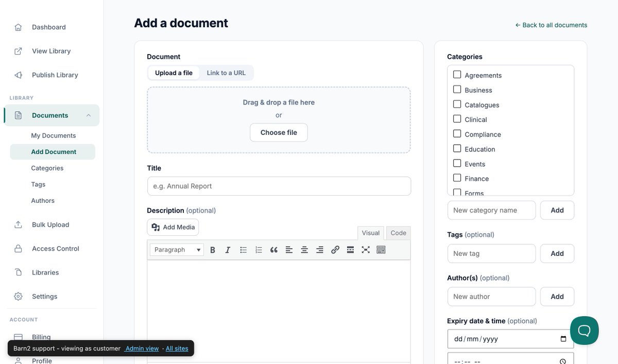Click the Admin view link
Image resolution: width=618 pixels, height=364 pixels.
[142, 349]
